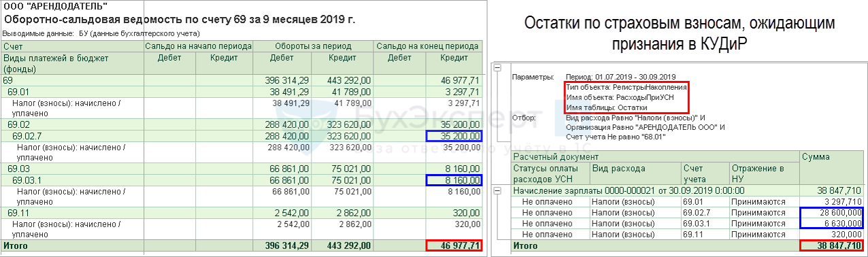Click account cell 69.02.7 in the right report

pos(697,213)
